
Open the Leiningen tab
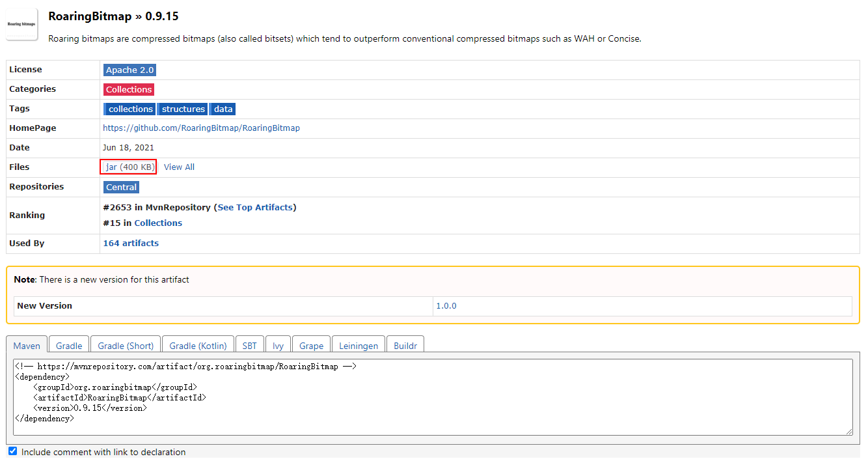tap(357, 346)
